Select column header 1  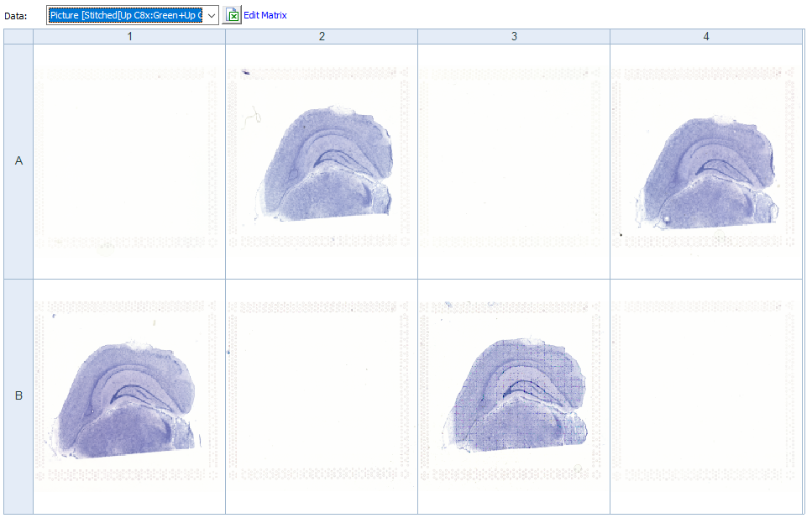tap(129, 36)
